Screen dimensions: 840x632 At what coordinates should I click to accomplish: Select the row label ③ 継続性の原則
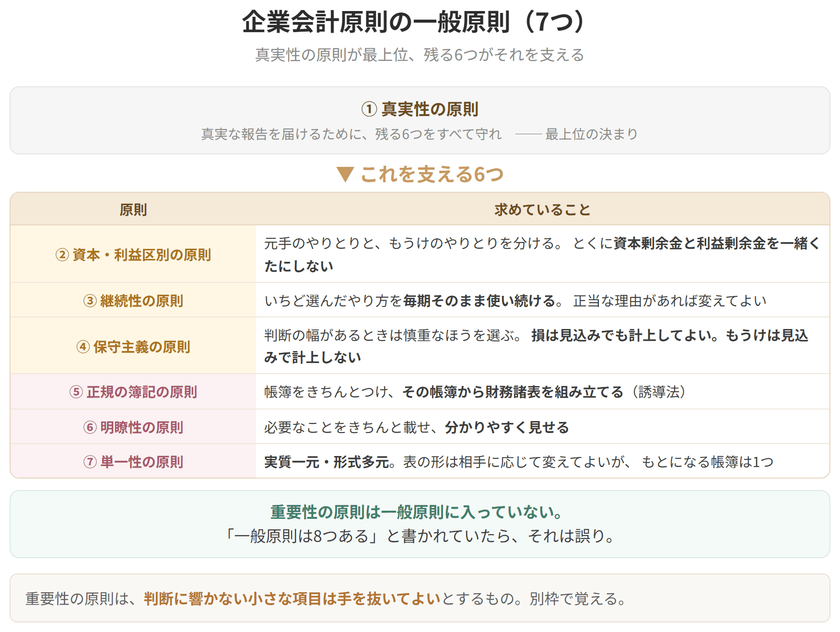pos(133,301)
